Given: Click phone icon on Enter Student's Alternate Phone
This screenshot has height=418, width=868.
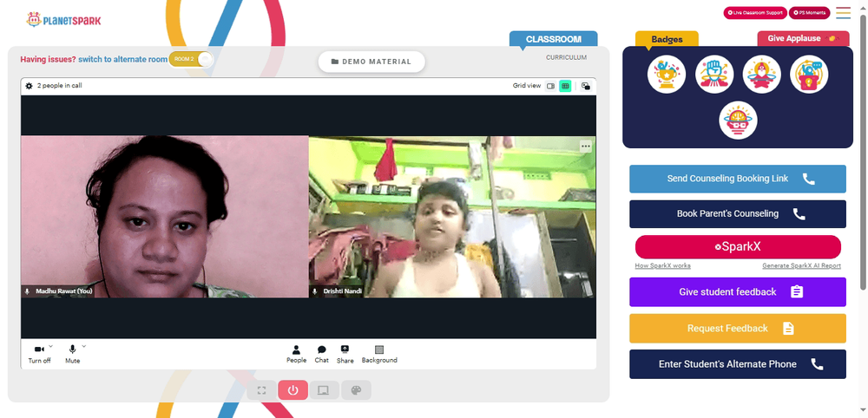Looking at the screenshot, I should coord(817,364).
